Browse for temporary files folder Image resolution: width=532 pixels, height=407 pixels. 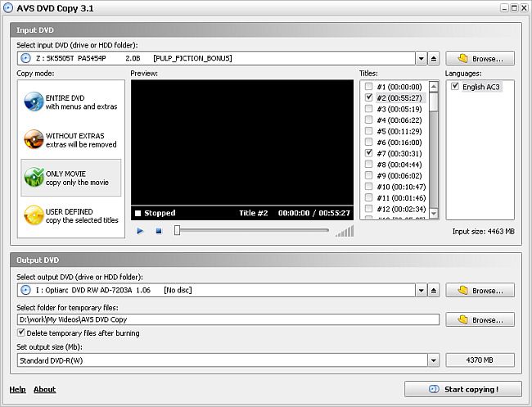[480, 319]
